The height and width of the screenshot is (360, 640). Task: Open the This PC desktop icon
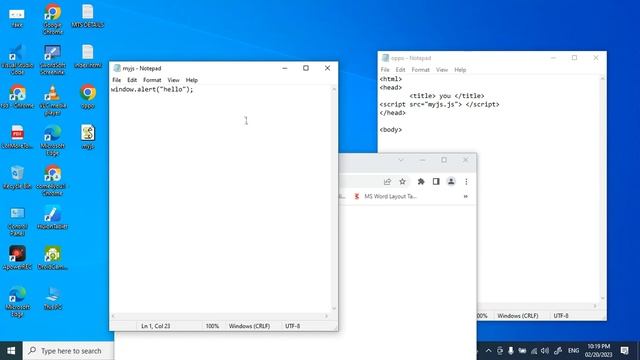(x=53, y=298)
